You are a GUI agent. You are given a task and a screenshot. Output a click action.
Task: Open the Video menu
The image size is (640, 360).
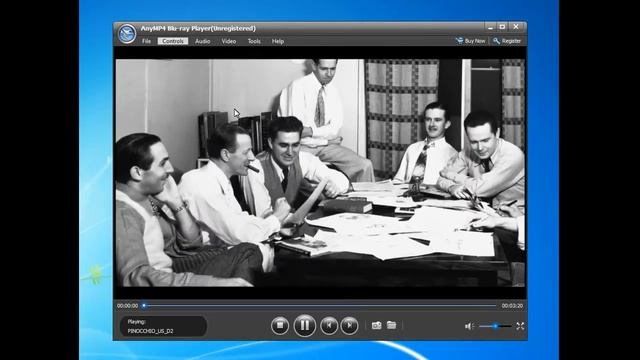(x=229, y=41)
